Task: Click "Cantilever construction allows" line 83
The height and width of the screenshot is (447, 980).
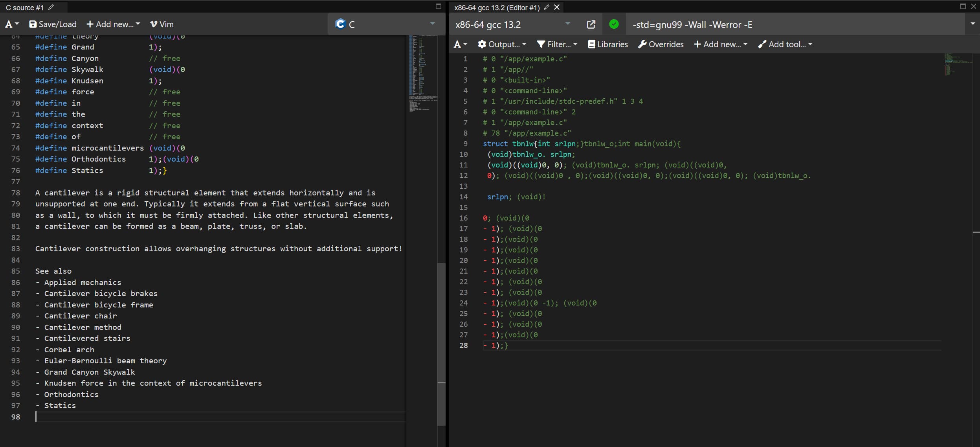Action: [x=103, y=249]
